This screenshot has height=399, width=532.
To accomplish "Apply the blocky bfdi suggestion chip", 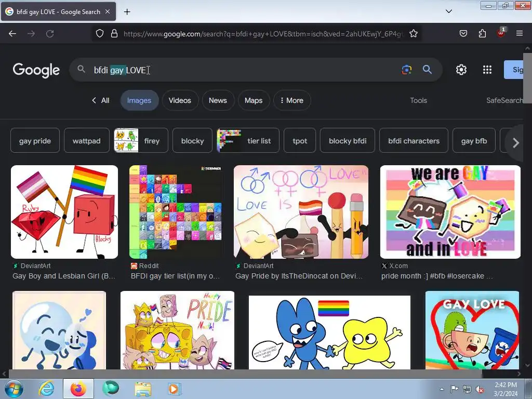I will [348, 140].
